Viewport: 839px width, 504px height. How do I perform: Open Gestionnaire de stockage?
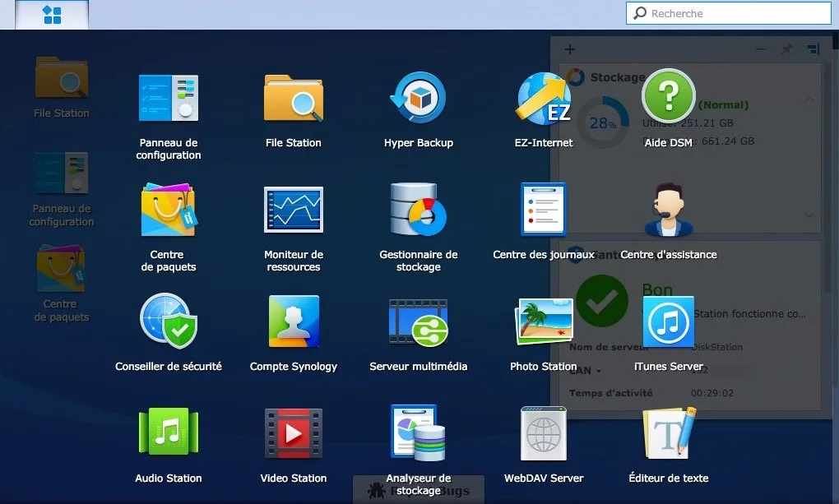coord(419,210)
